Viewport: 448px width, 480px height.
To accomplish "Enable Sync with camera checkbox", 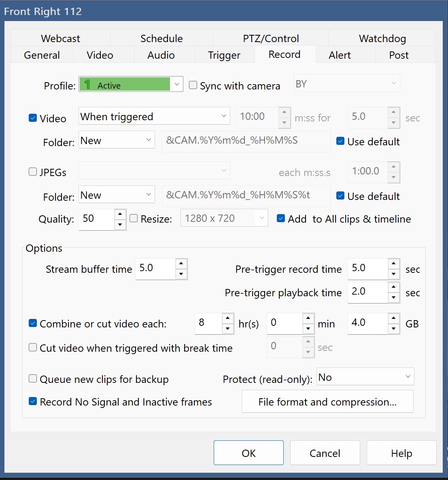I will 193,85.
